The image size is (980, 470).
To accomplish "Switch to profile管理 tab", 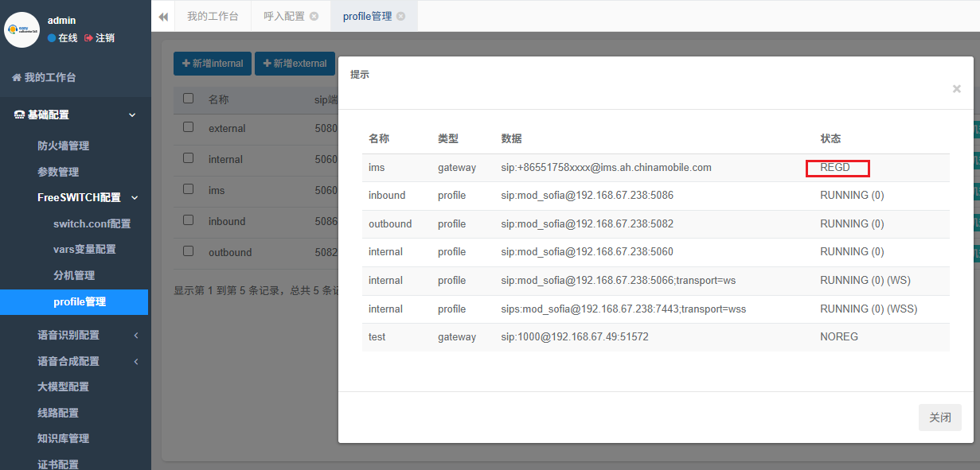I will (368, 16).
